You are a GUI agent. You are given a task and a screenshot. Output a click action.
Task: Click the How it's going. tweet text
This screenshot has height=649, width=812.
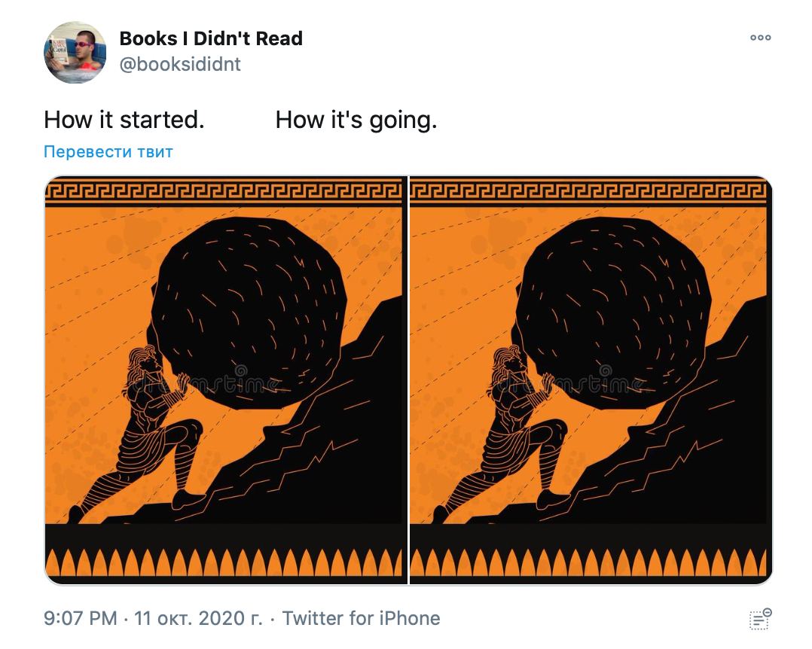(x=356, y=120)
